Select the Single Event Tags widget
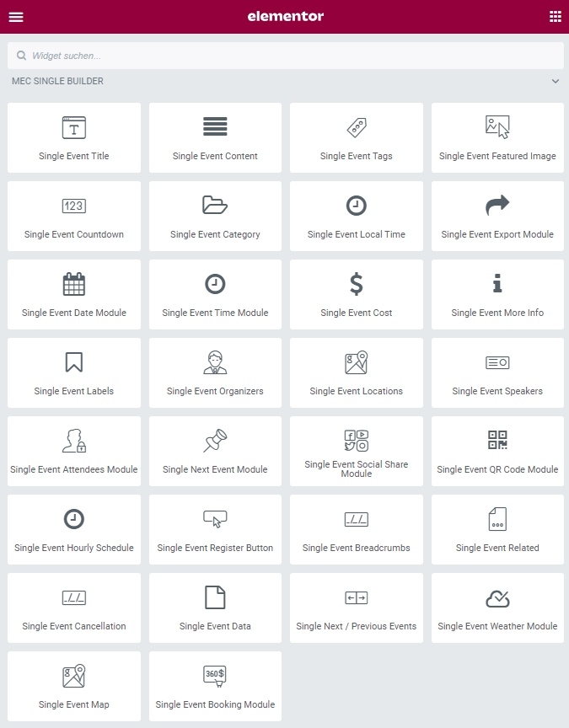 [x=356, y=138]
